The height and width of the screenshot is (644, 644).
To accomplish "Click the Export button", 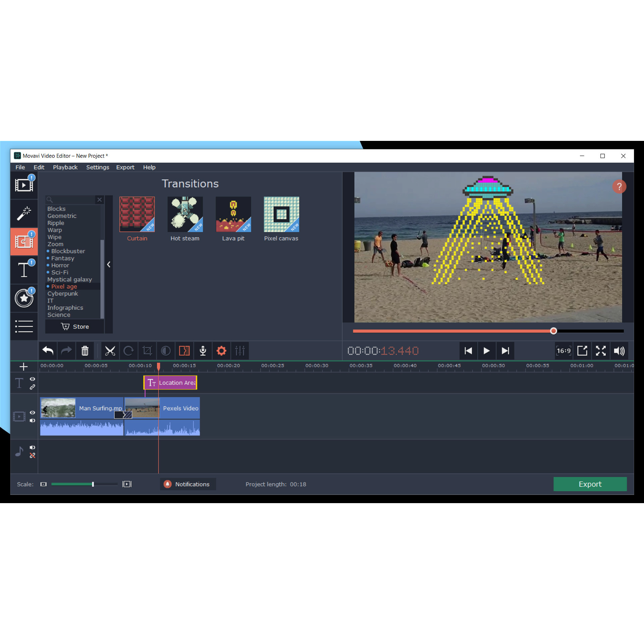I will pyautogui.click(x=590, y=484).
